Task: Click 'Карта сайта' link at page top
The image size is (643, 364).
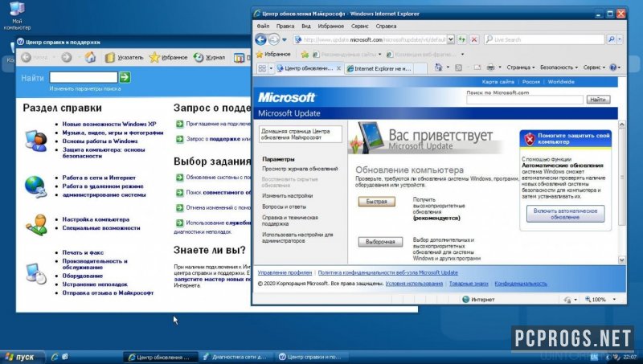Action: point(498,82)
